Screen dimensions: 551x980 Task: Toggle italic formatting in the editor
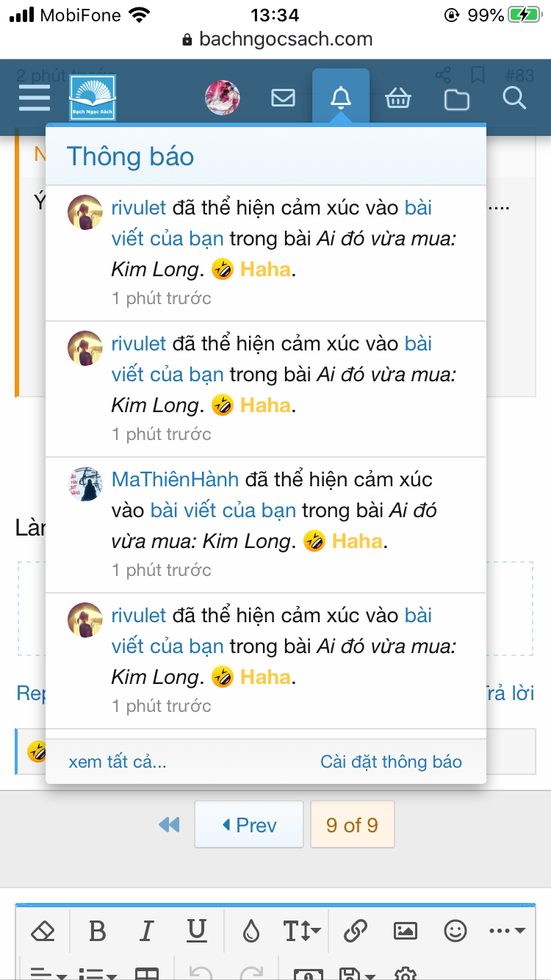click(x=146, y=931)
